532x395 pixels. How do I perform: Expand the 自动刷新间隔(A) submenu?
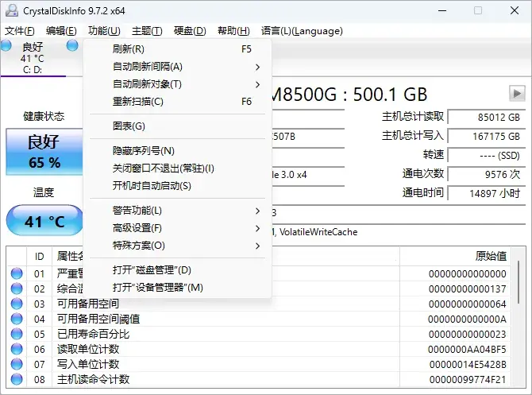(x=177, y=67)
